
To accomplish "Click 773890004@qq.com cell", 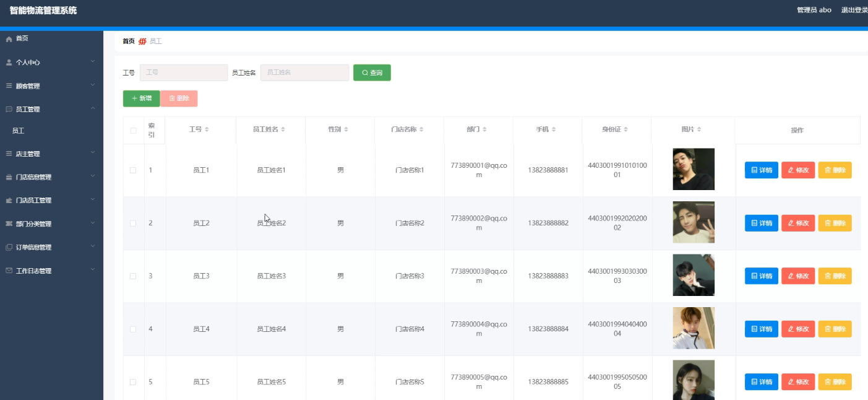I will pos(479,329).
